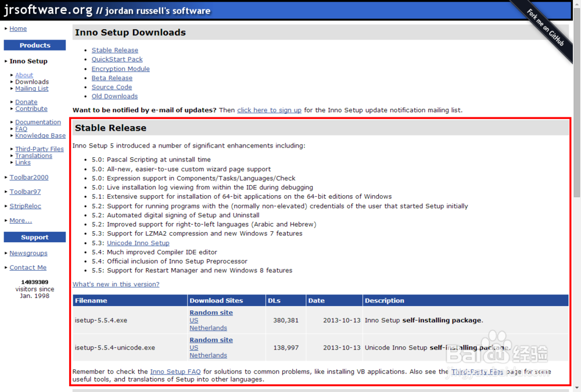Click the isetup-5.5.4-unicode.exe filename cell
The width and height of the screenshot is (581, 392).
[x=130, y=347]
